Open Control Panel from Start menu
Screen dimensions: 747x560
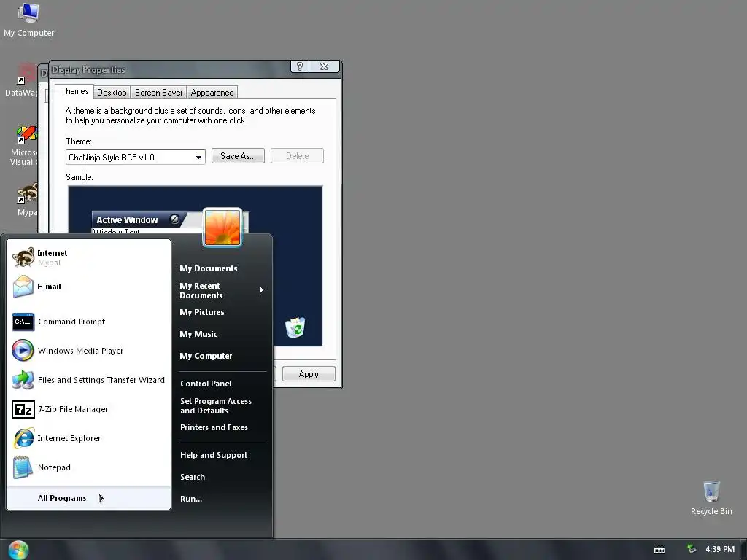pyautogui.click(x=206, y=384)
